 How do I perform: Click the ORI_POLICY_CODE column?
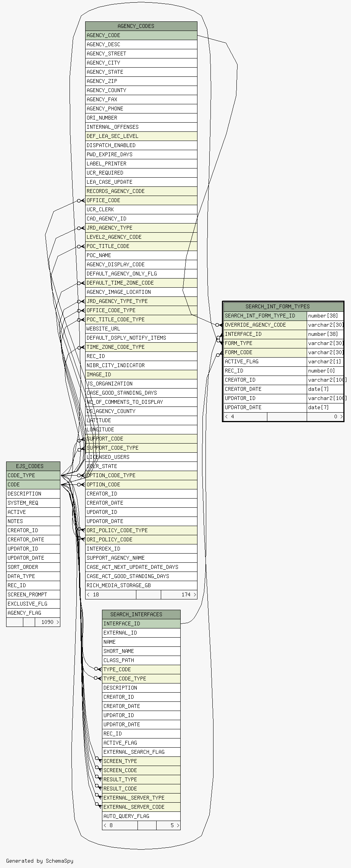tap(141, 539)
